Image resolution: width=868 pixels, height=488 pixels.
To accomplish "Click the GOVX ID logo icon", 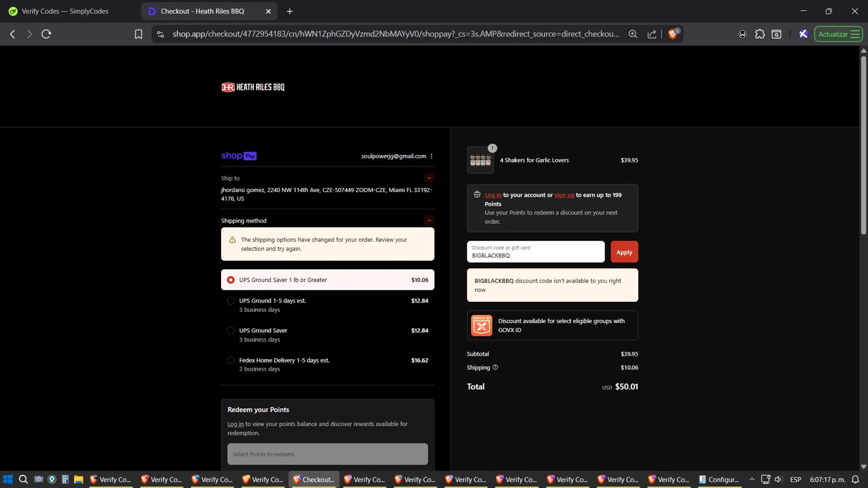I will pos(481,326).
